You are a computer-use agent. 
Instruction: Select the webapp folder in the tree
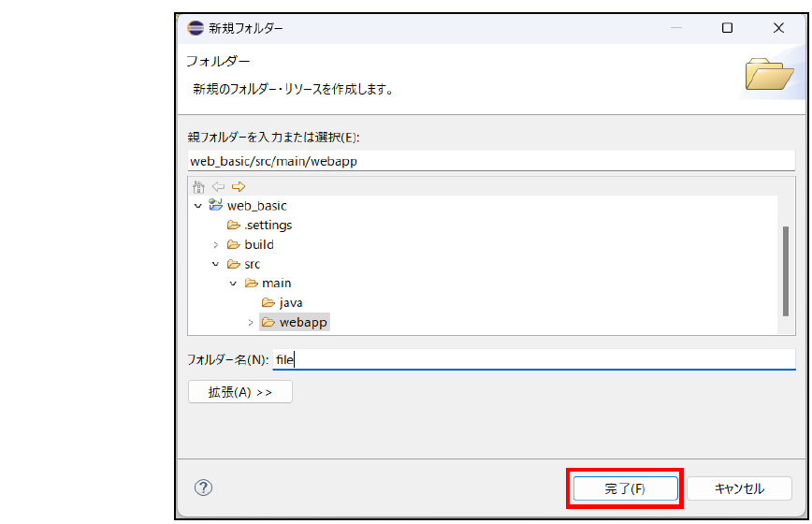(303, 323)
